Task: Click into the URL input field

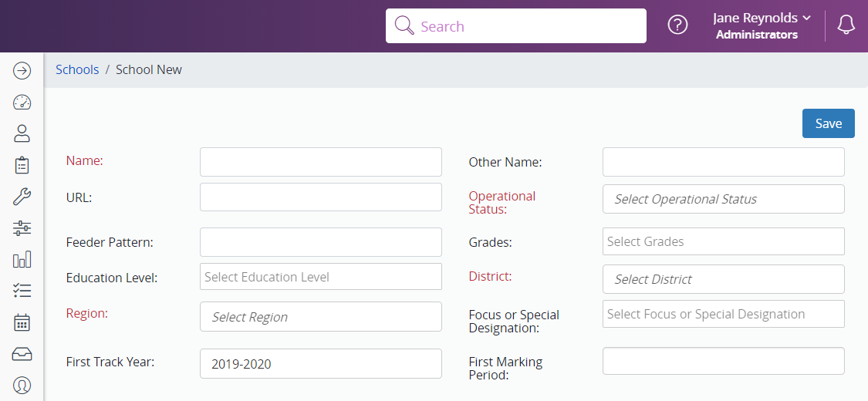Action: [320, 197]
